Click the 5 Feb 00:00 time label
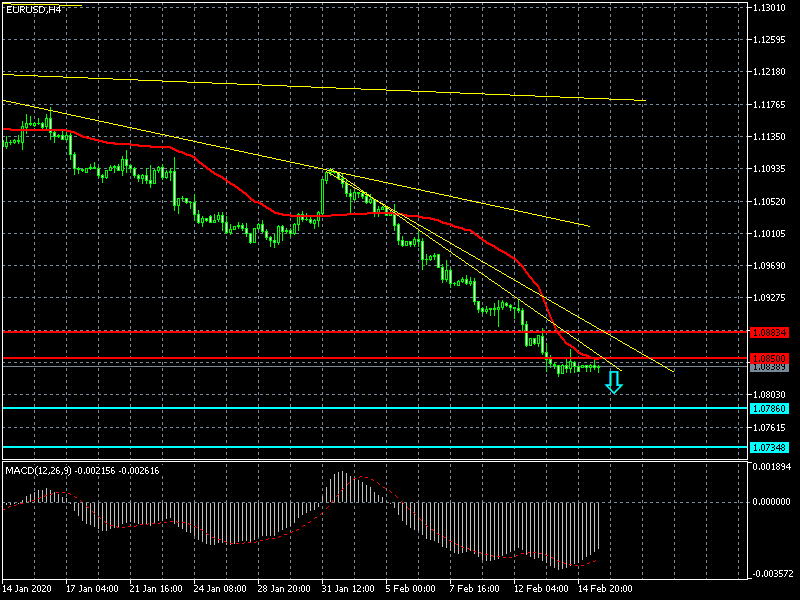The height and width of the screenshot is (600, 800). [x=410, y=589]
